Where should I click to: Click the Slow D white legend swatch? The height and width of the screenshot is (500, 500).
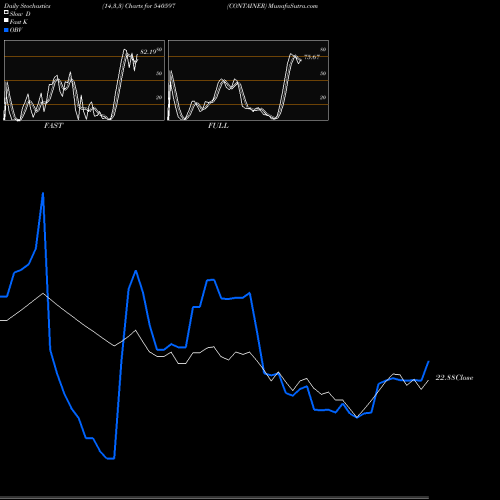click(x=6, y=13)
